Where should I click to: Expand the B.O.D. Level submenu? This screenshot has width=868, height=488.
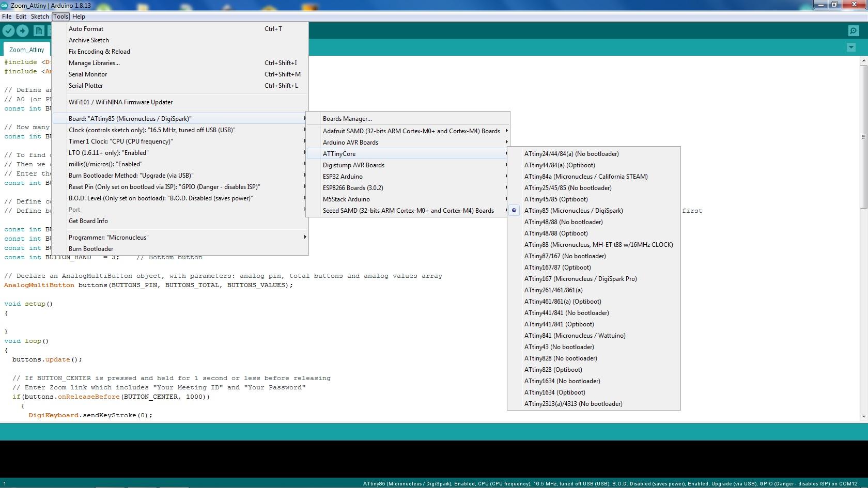click(180, 198)
